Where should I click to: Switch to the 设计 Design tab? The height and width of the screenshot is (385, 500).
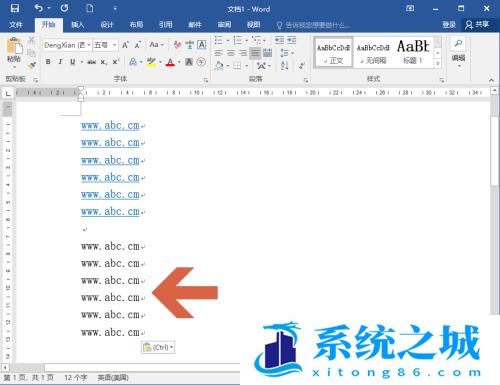pos(107,25)
